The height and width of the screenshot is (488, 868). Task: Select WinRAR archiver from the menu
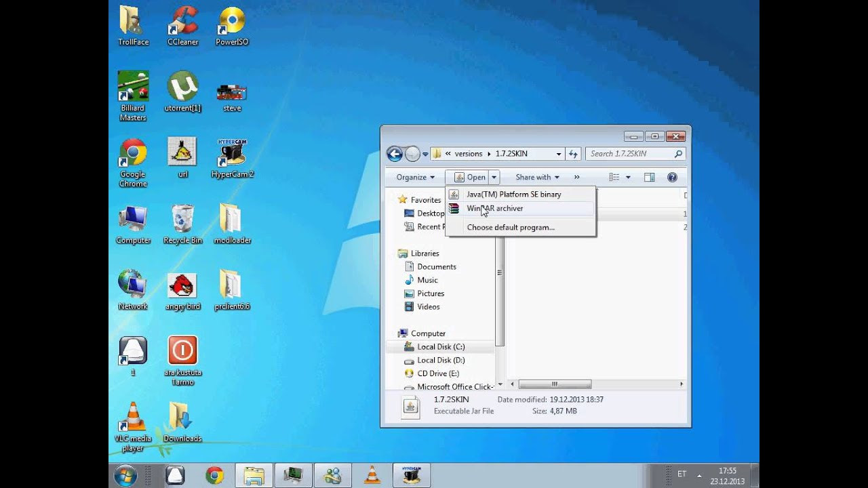[494, 209]
